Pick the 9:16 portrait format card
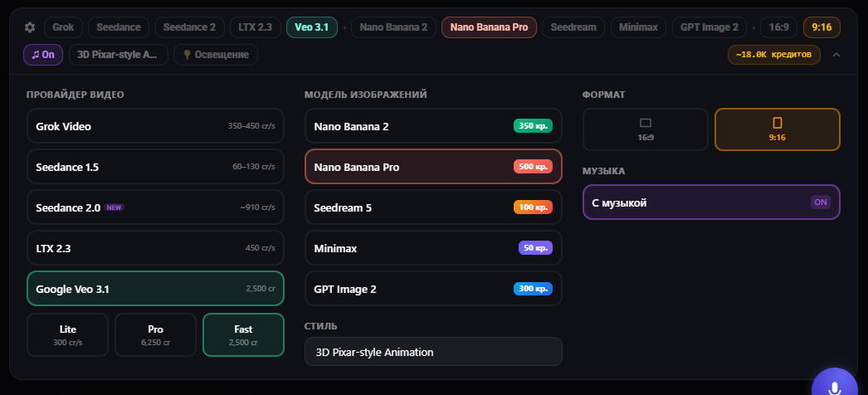 tap(778, 129)
